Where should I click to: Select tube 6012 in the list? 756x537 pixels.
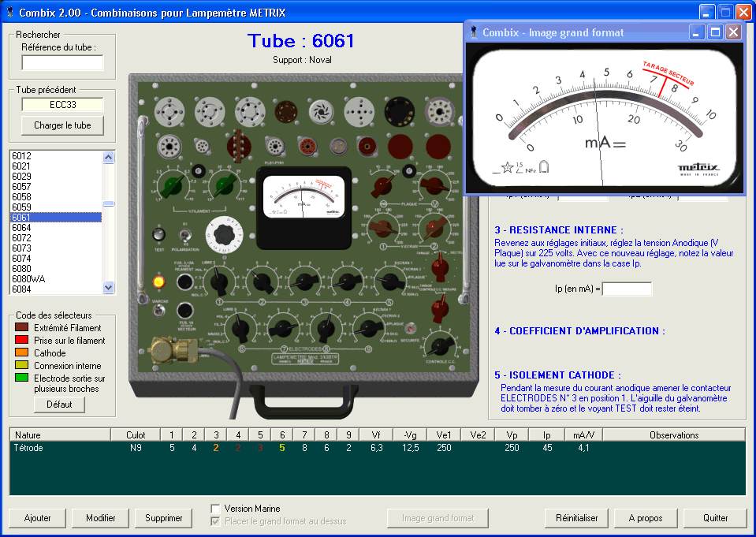(x=56, y=156)
